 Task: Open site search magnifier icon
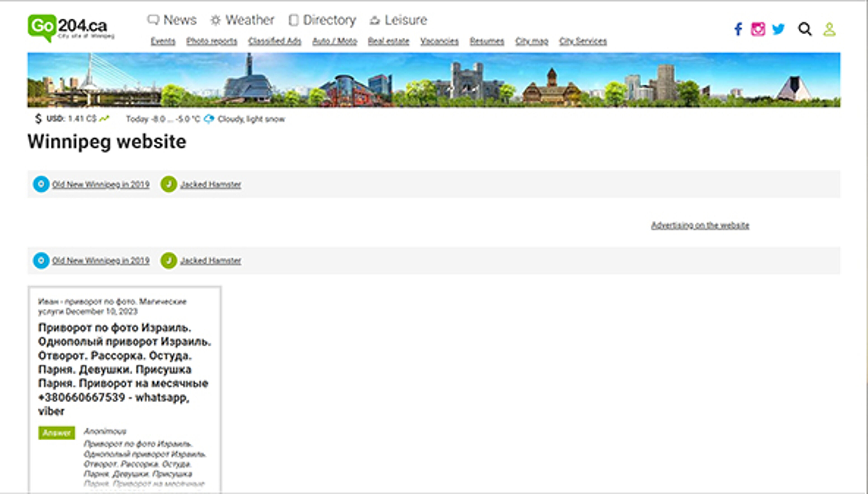[804, 29]
